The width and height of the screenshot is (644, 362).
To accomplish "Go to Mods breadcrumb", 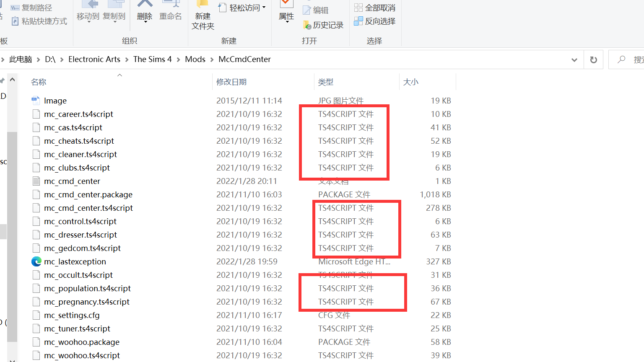I will pyautogui.click(x=195, y=59).
